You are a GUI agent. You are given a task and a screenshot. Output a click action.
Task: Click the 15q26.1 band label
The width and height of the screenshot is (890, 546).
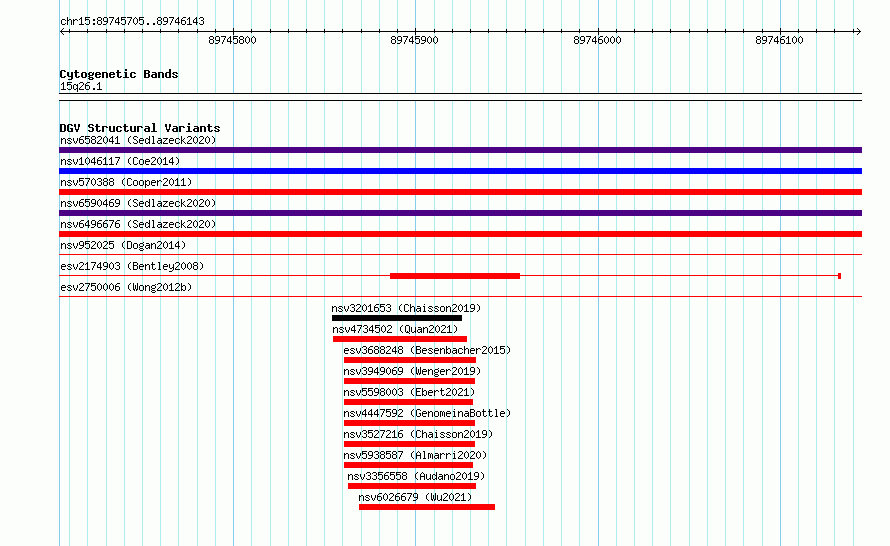point(81,86)
